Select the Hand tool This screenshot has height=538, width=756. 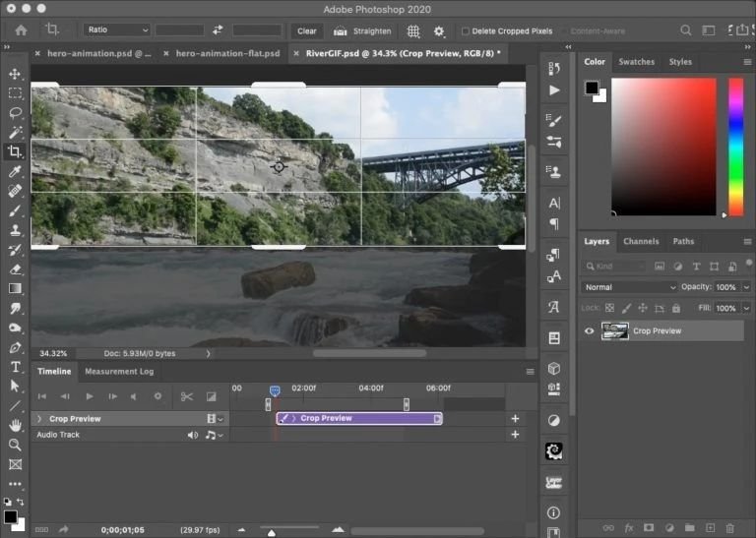pyautogui.click(x=15, y=425)
